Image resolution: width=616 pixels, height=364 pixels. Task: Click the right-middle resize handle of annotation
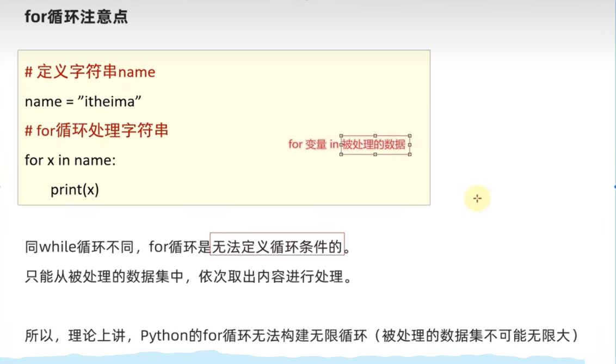coord(410,144)
